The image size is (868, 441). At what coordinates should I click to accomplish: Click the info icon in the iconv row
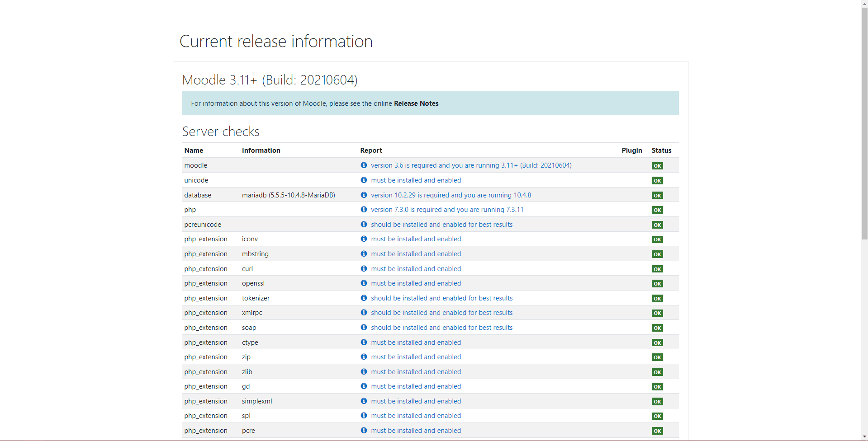click(364, 239)
